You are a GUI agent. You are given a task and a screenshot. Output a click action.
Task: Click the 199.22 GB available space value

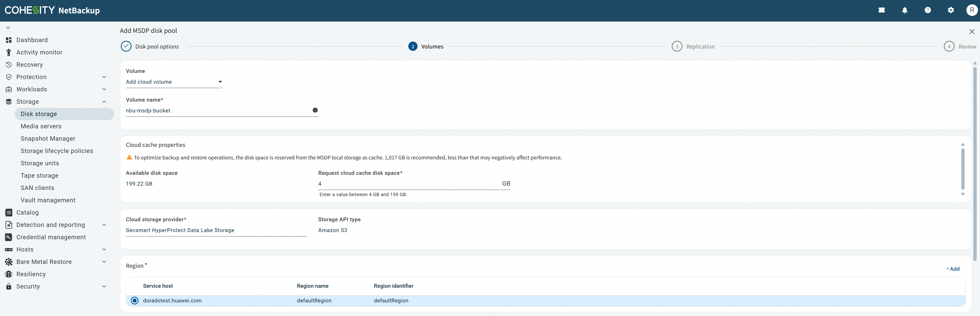[x=139, y=184]
